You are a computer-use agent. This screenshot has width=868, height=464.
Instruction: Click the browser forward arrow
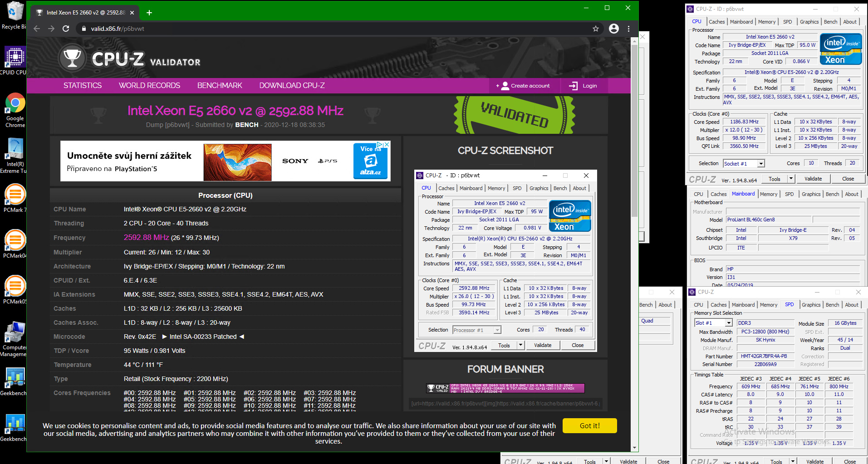pos(51,29)
